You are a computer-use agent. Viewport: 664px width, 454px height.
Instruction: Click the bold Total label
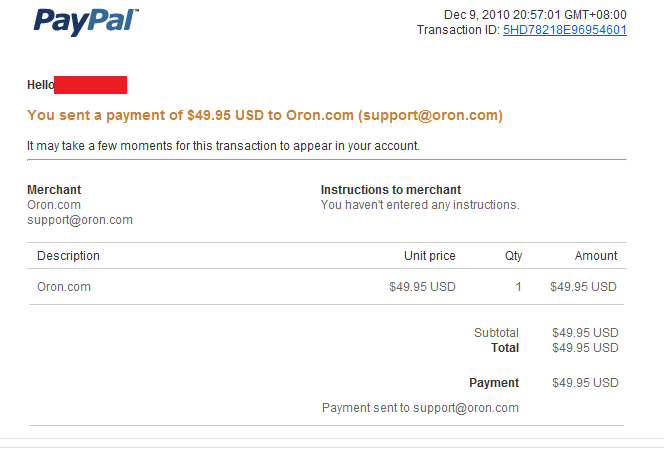click(505, 348)
